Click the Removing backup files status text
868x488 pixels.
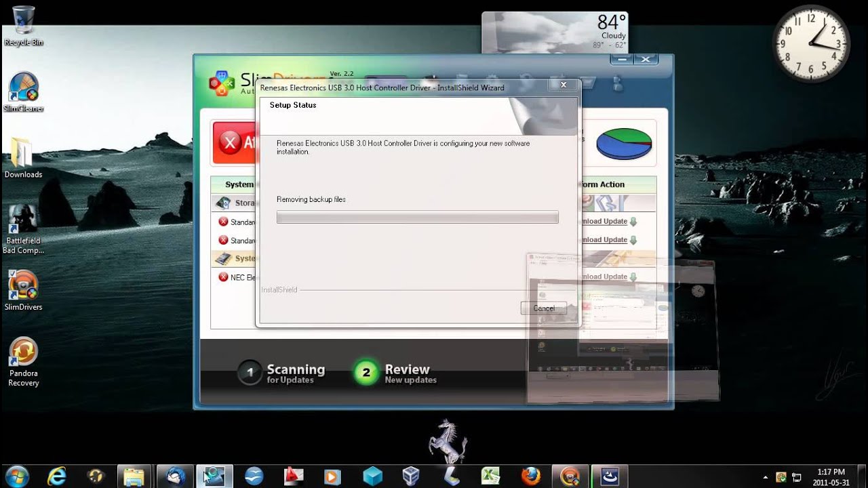click(311, 199)
